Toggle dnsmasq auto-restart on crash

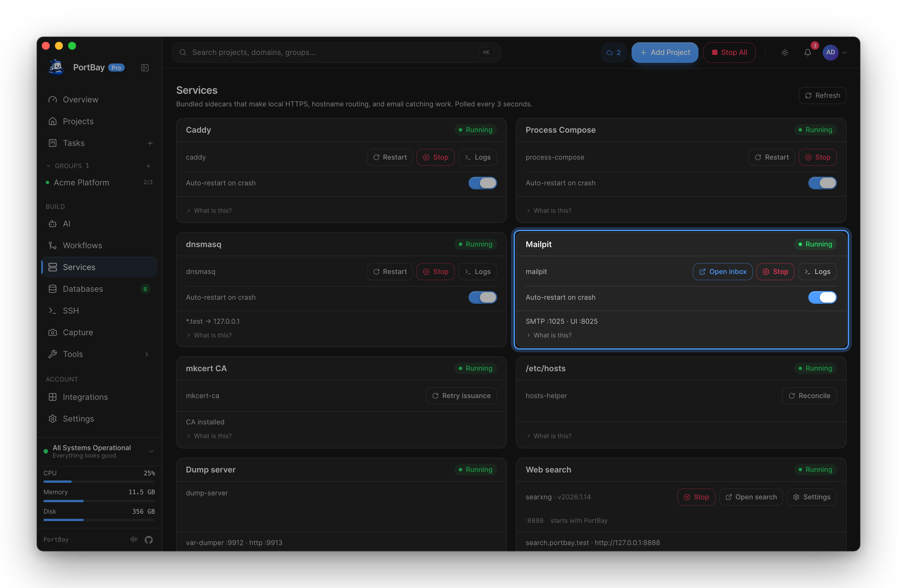click(x=483, y=297)
